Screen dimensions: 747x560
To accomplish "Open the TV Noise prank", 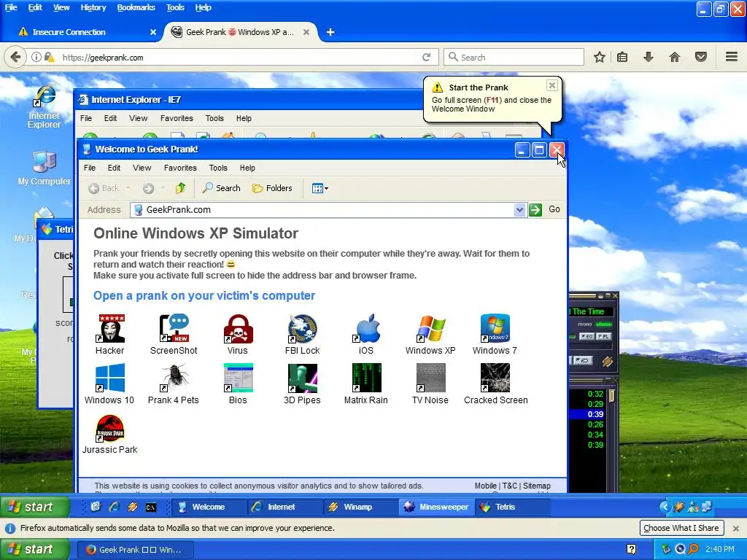I will pos(430,384).
